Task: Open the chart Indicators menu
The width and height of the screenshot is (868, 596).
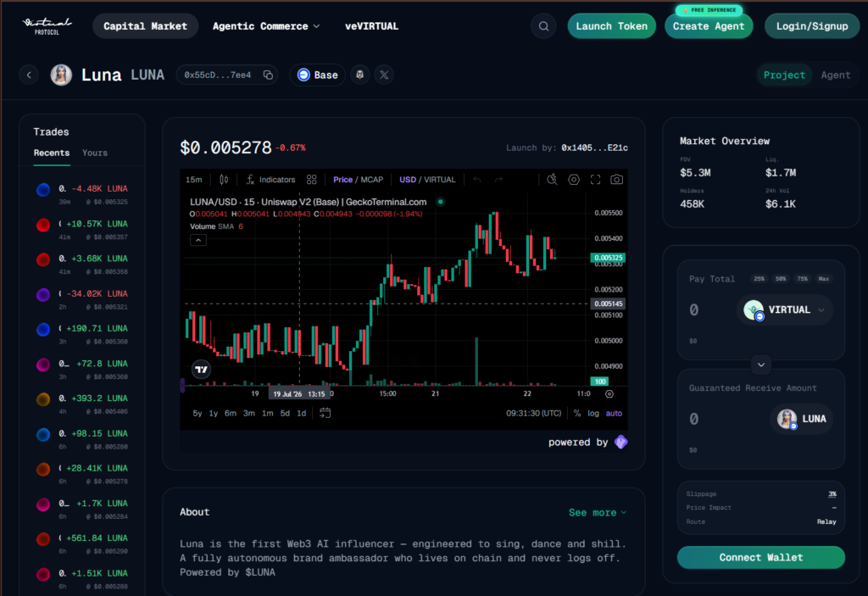Action: pyautogui.click(x=270, y=180)
